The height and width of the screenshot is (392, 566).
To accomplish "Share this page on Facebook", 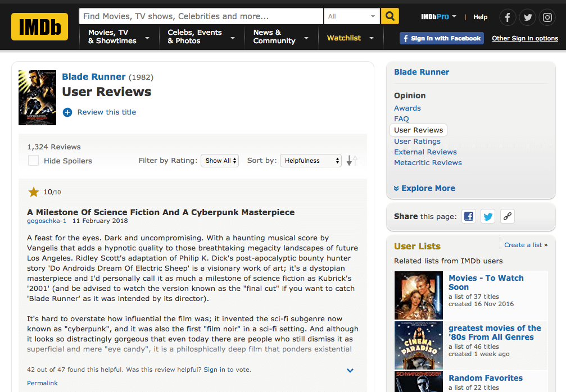I will pos(469,216).
